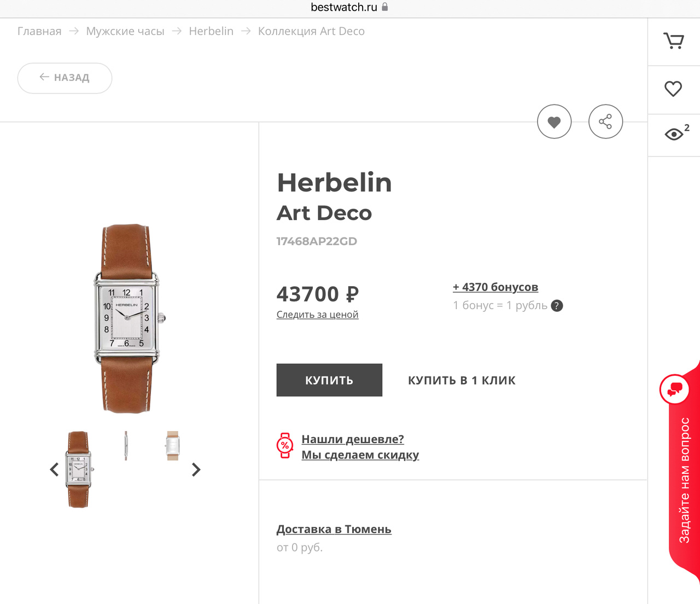Viewport: 700px width, 604px height.
Task: Choose КУПИТЬ В 1 КЛИК
Action: click(x=462, y=380)
